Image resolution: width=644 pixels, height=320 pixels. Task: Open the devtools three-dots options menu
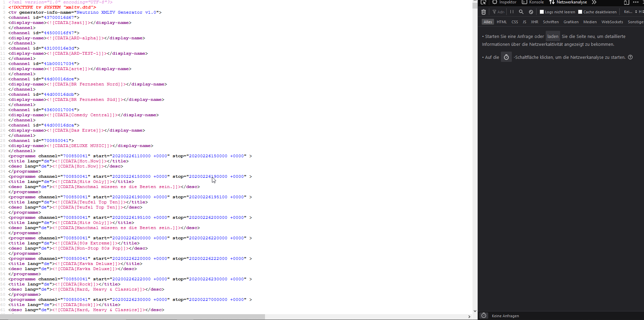tap(636, 2)
